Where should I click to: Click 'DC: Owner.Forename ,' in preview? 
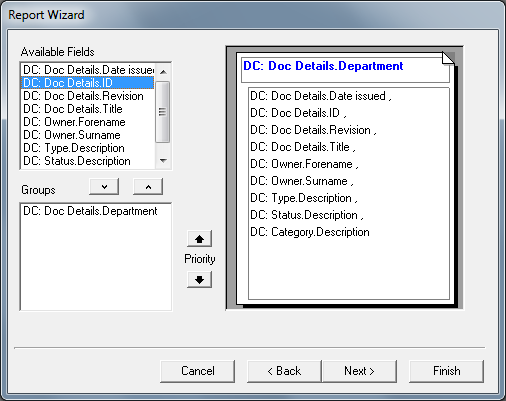tap(304, 164)
